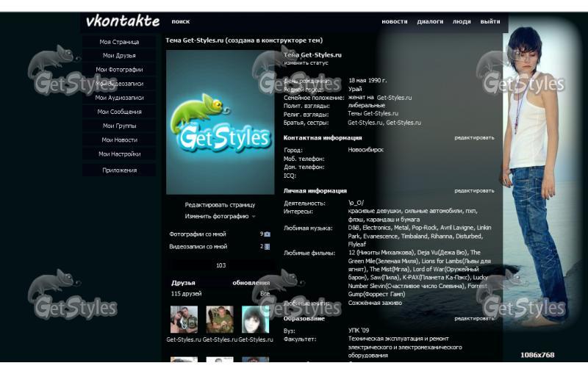The height and width of the screenshot is (374, 588).
Task: Click the 103 rating bar
Action: [220, 265]
